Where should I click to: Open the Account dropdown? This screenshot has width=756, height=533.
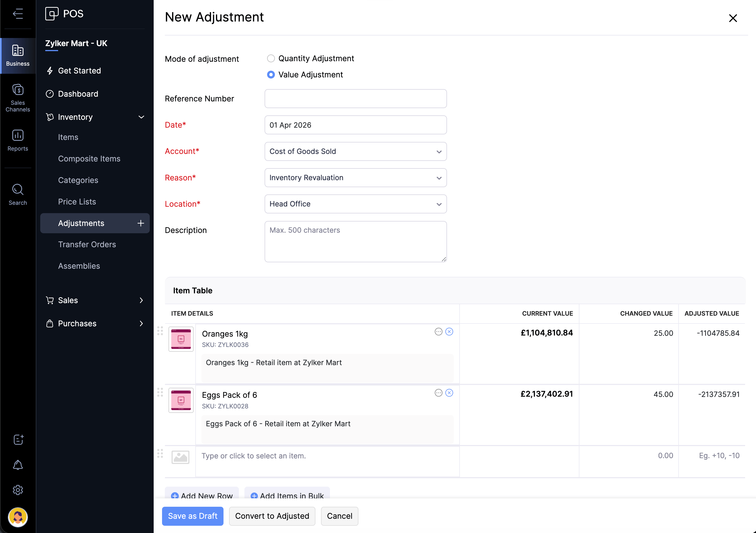click(356, 151)
